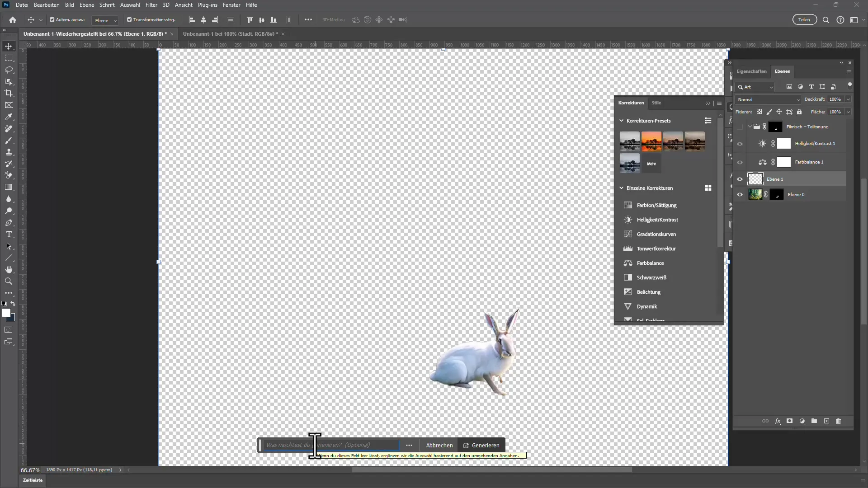This screenshot has width=868, height=488.
Task: Select the Hand tool
Action: click(9, 269)
